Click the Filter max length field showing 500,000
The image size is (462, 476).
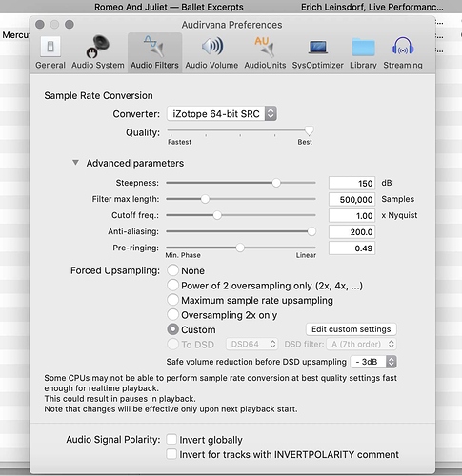pyautogui.click(x=352, y=199)
